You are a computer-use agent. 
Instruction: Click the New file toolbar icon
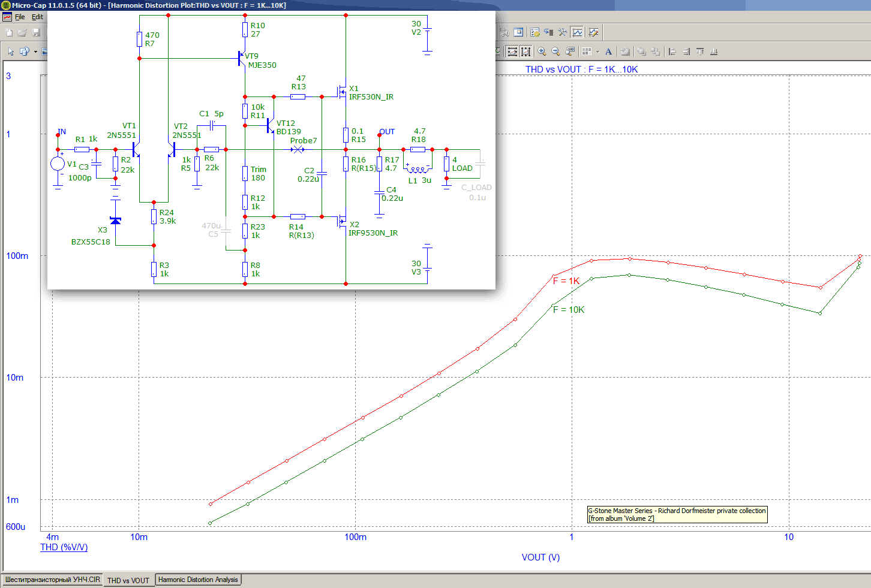(x=9, y=32)
